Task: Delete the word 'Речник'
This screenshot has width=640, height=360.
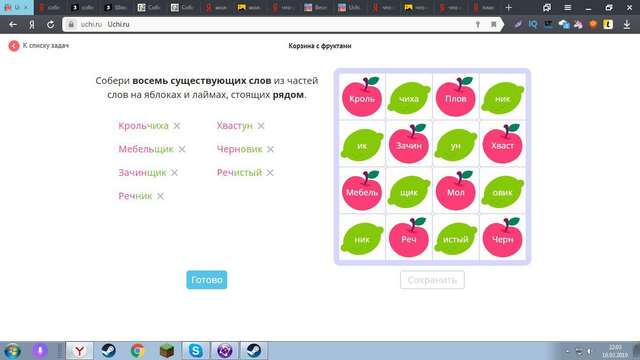Action: coord(160,196)
